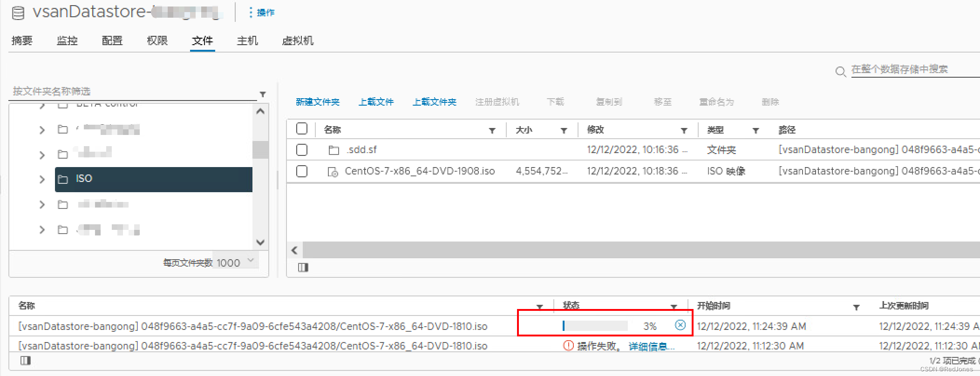Open the 开始时间 column filter
Image resolution: width=980 pixels, height=376 pixels.
click(856, 307)
